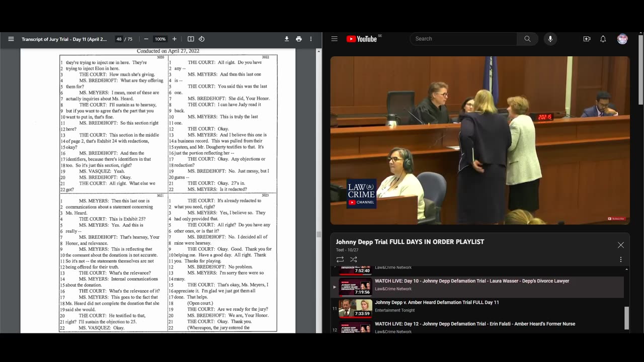644x362 pixels.
Task: Open Day 10 video thumbnail 7:19:56
Action: (x=355, y=287)
